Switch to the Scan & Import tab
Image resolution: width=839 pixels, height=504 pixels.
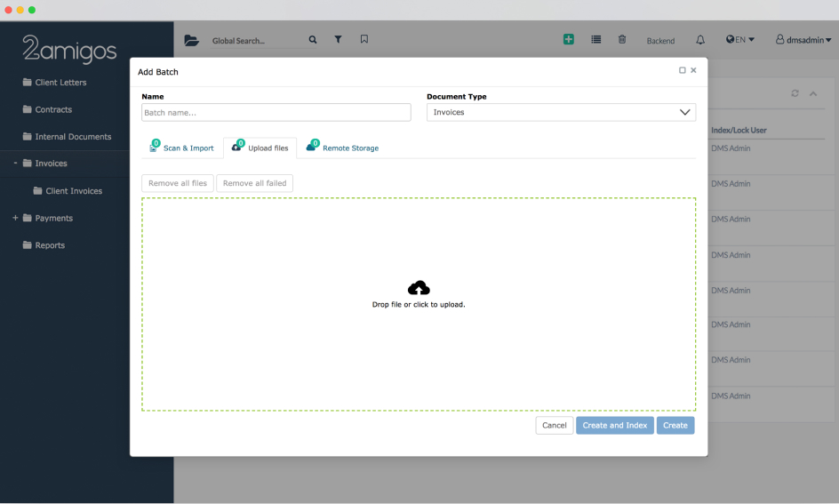(x=182, y=148)
